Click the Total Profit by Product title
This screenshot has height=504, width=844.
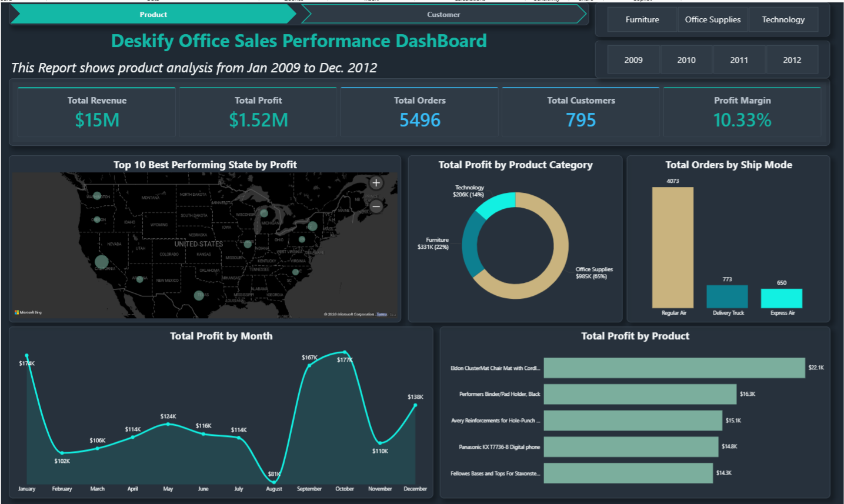635,336
